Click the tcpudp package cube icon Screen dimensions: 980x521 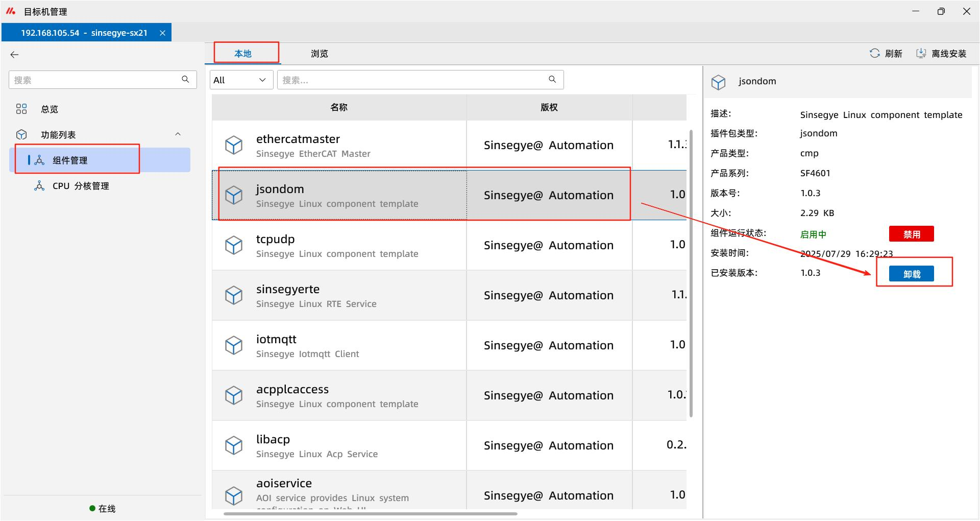[x=234, y=246]
